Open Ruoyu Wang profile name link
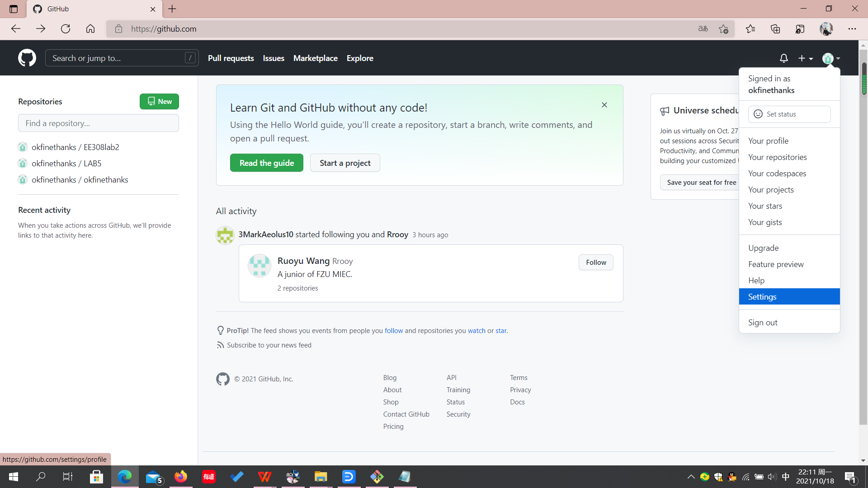This screenshot has width=868, height=488. click(303, 261)
